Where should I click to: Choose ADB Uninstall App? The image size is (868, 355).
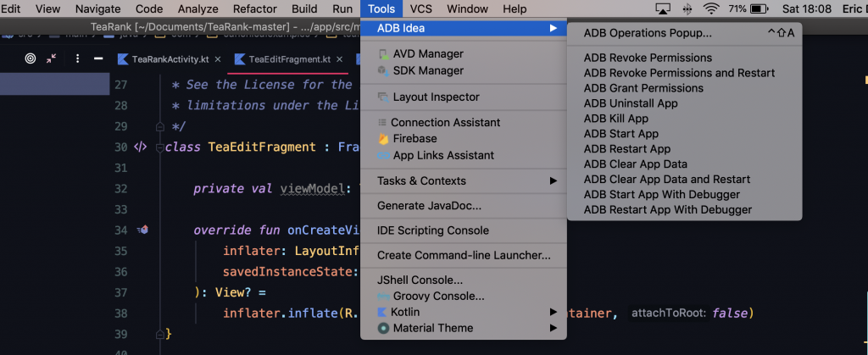pos(631,103)
